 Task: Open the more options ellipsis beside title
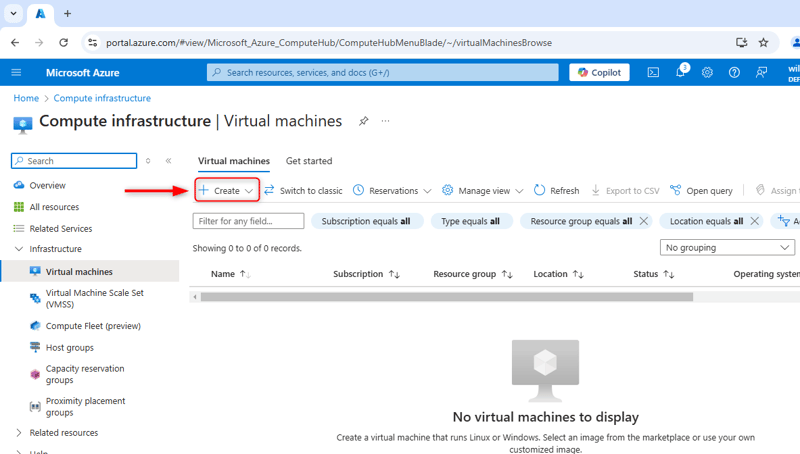click(385, 121)
